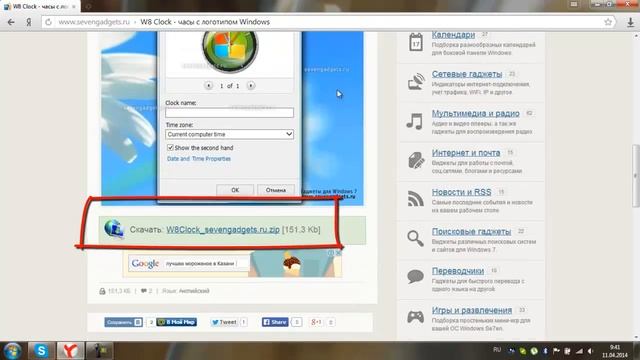Open the third pinned taskbar application

click(x=99, y=351)
